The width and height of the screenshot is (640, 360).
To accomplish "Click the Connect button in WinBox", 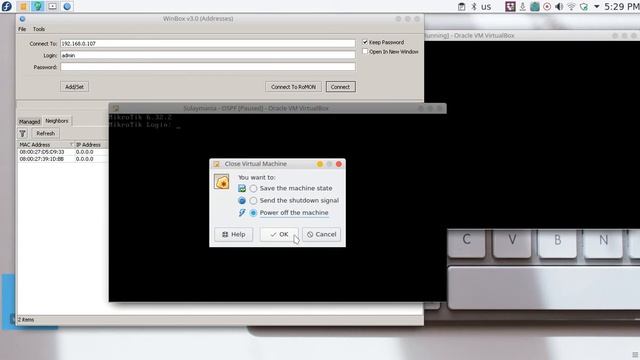I will click(340, 87).
